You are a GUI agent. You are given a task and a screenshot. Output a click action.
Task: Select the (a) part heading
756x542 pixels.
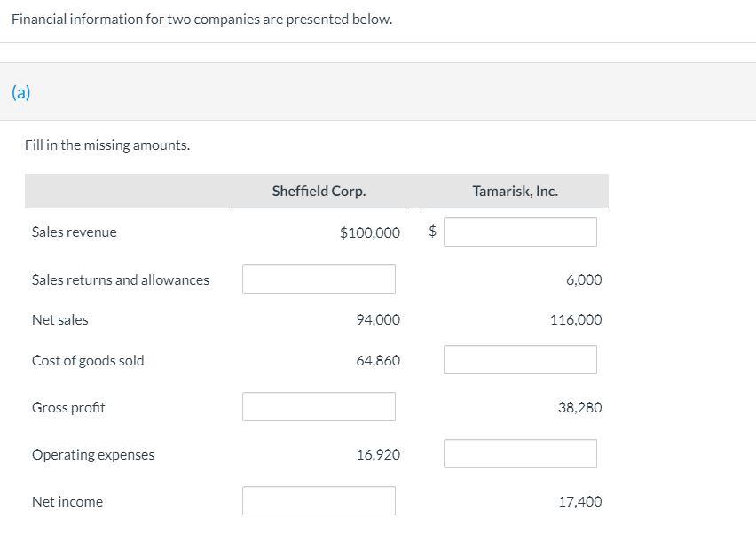(21, 92)
